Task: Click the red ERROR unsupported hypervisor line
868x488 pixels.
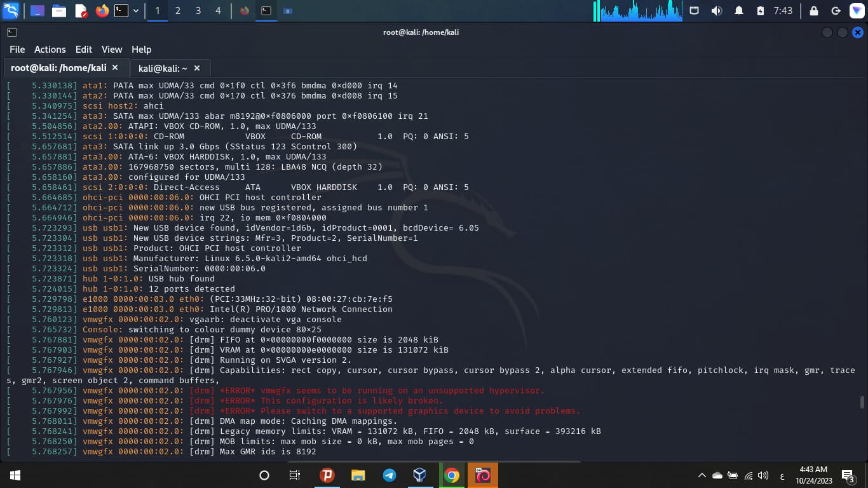Action: coord(276,391)
